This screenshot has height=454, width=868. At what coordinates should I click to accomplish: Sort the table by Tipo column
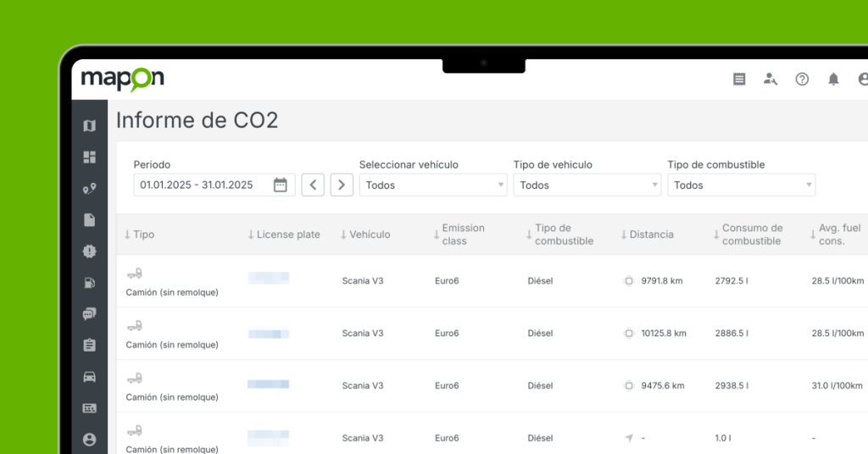coord(139,235)
